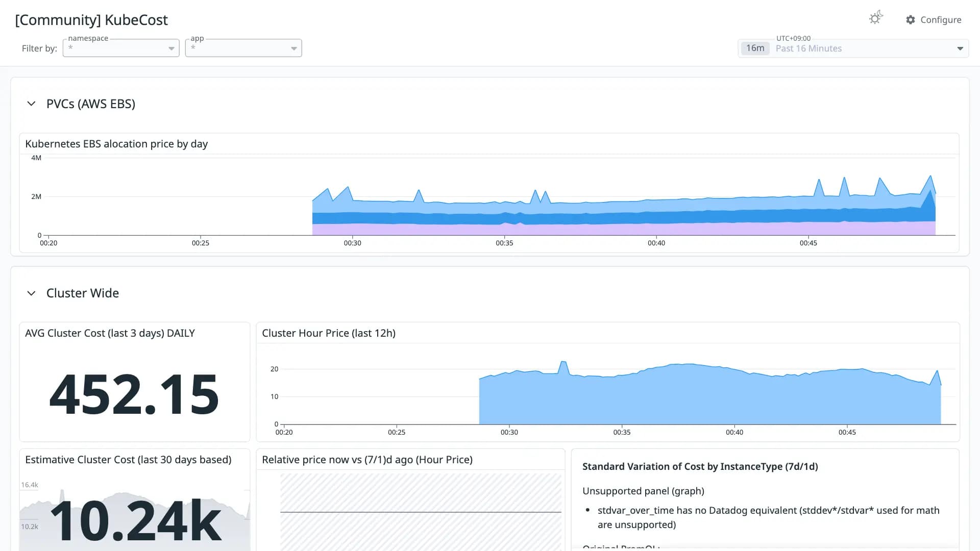Click the UTC+09:00 timezone label
Screen dimensions: 980x551
(793, 38)
